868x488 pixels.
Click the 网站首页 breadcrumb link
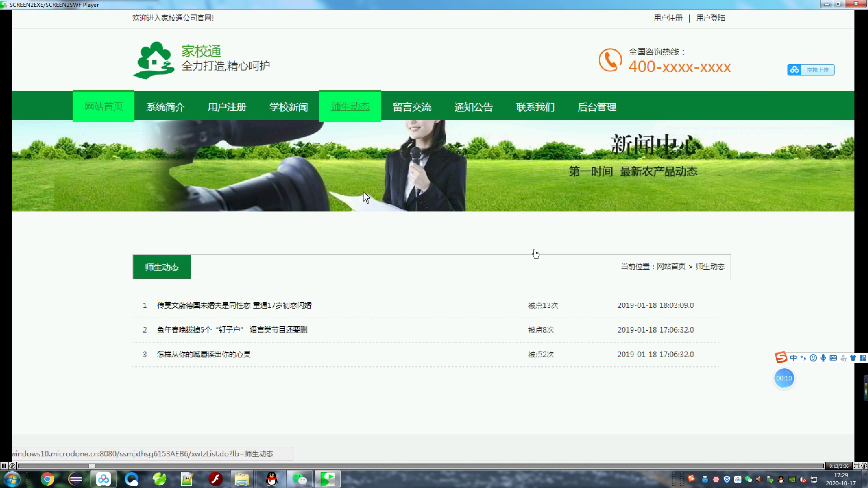(x=671, y=267)
